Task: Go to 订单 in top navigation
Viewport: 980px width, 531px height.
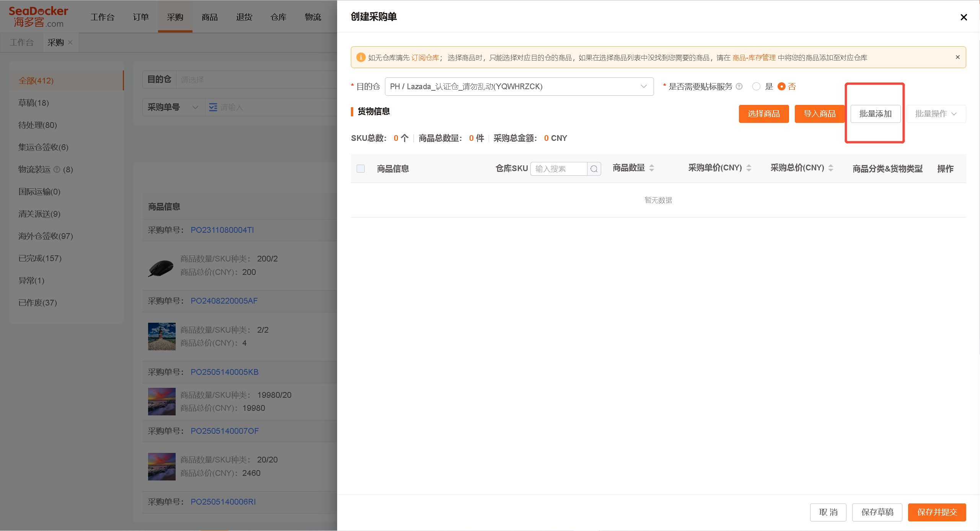Action: (141, 17)
